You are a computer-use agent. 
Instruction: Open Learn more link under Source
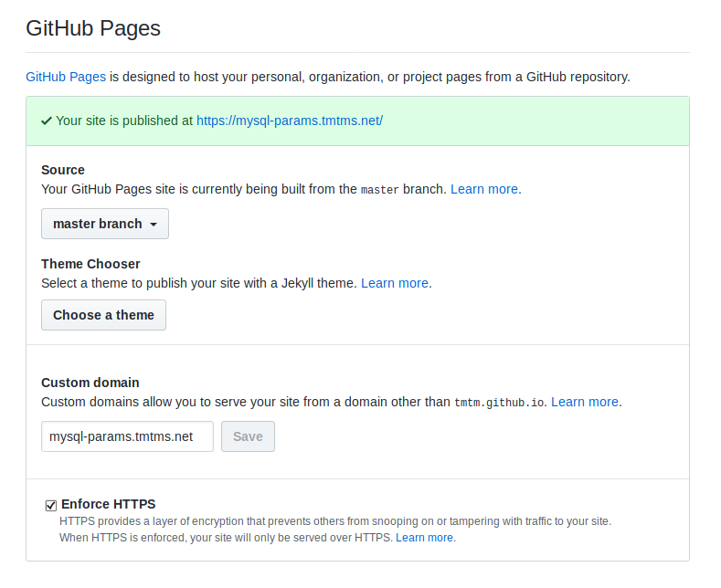click(484, 189)
